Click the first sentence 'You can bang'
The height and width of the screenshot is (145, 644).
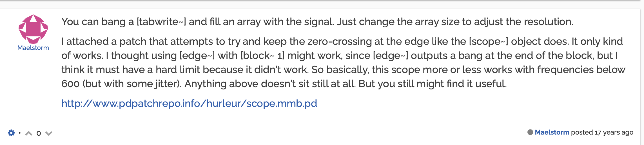click(x=93, y=22)
